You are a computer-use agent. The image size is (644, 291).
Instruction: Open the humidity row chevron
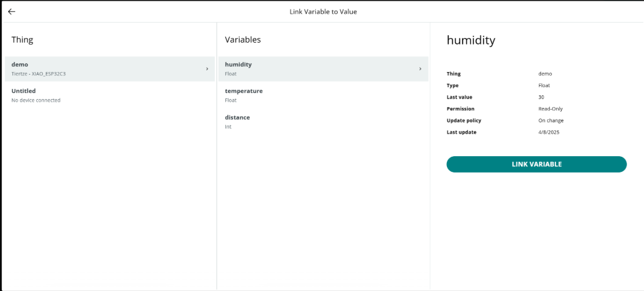420,69
